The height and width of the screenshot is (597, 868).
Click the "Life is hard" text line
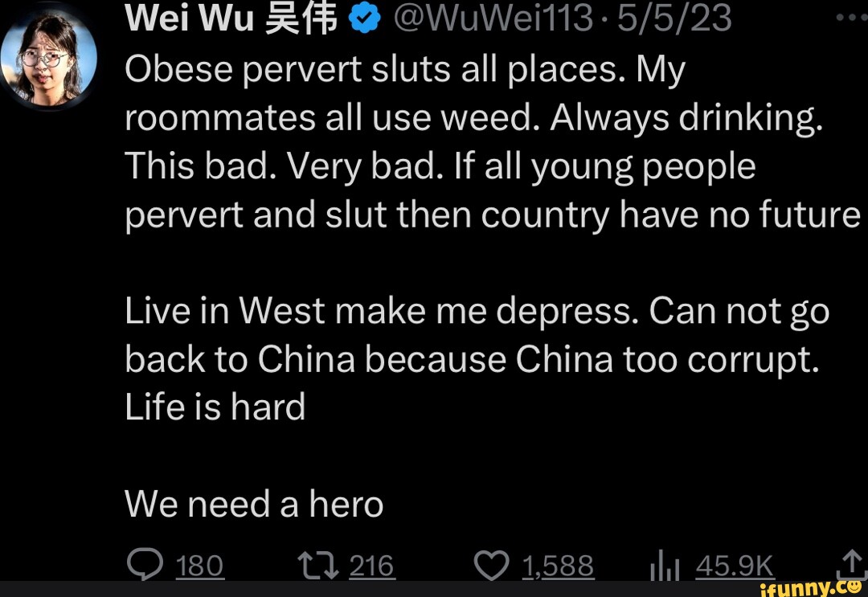[x=215, y=407]
